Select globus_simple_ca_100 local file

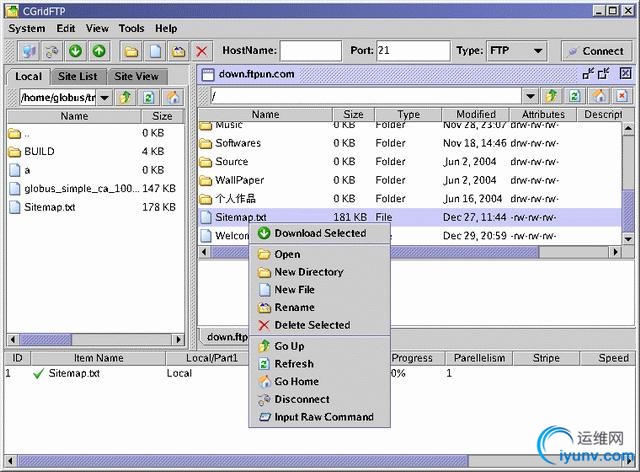pyautogui.click(x=96, y=189)
